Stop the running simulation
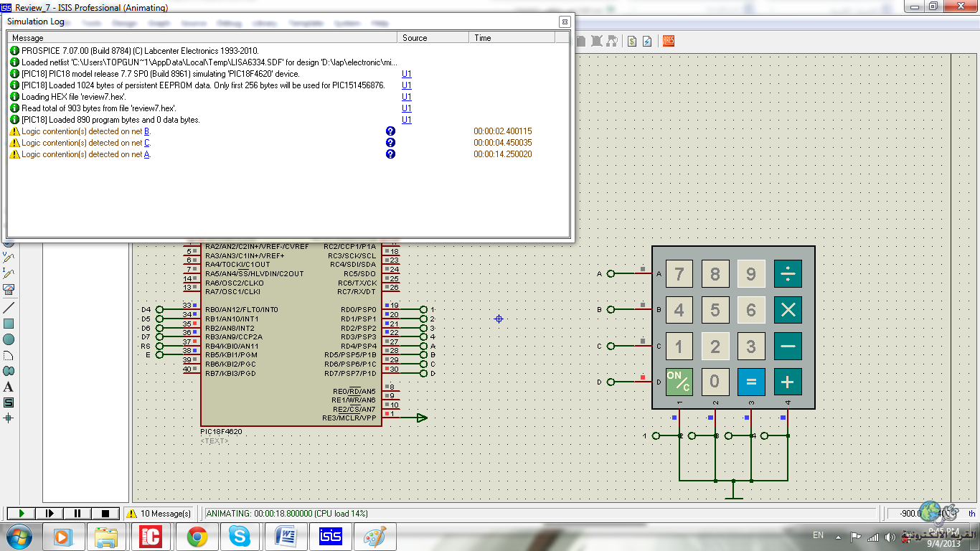980x551 pixels. [105, 514]
